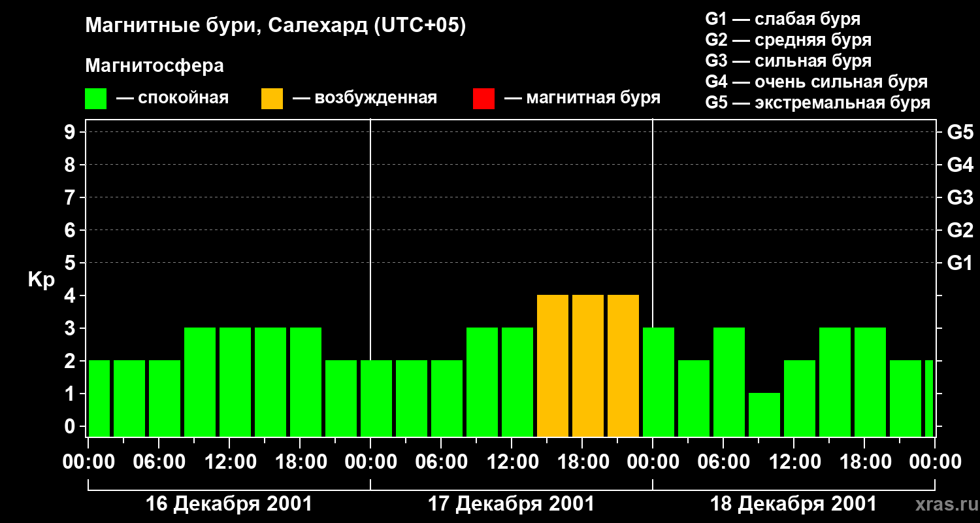Viewport: 980px width, 523px height.
Task: Click the G1 storm level label
Action: pyautogui.click(x=960, y=263)
